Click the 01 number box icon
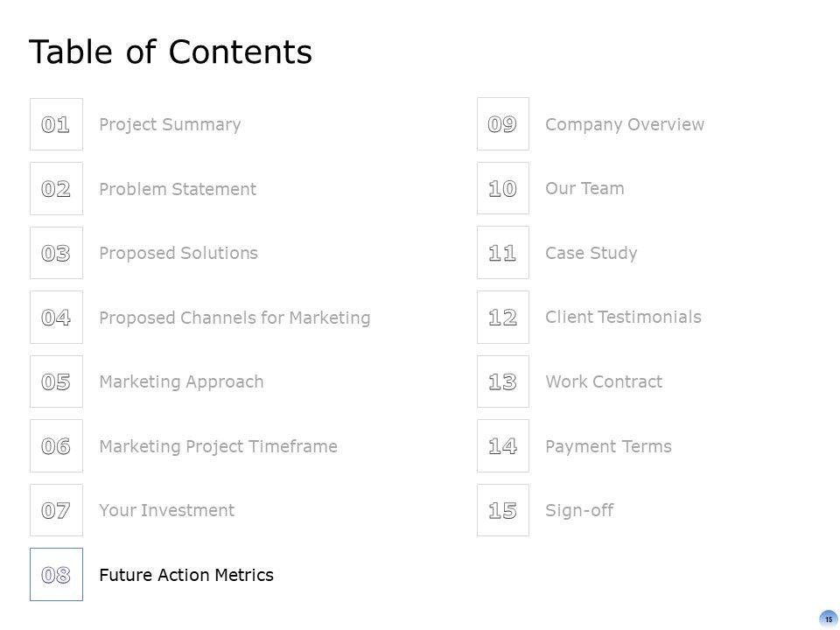840x630 pixels. (x=56, y=124)
